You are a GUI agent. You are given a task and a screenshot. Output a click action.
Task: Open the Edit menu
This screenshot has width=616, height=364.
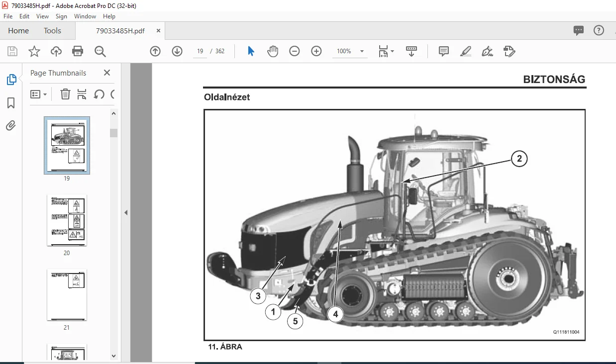click(x=24, y=16)
